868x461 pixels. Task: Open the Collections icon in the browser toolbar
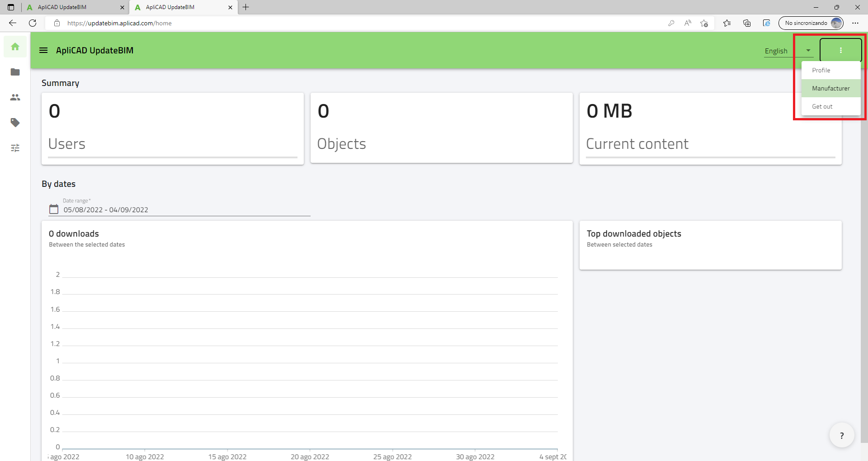tap(747, 23)
